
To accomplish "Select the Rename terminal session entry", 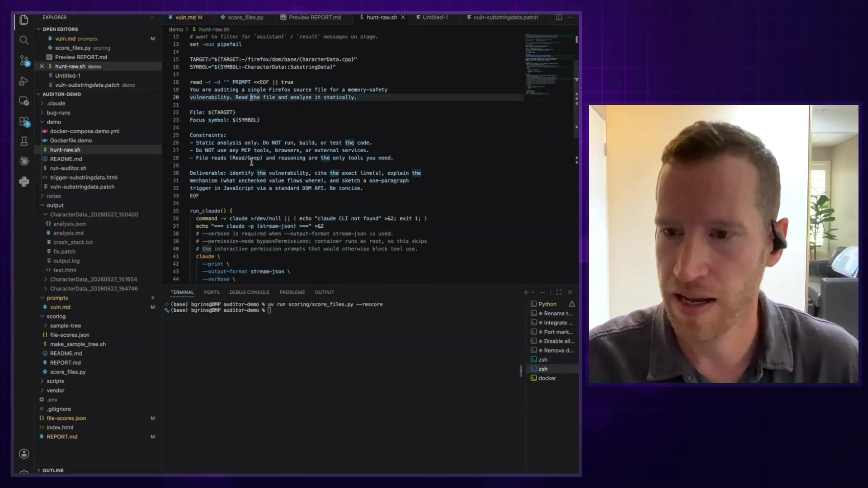I will (553, 314).
